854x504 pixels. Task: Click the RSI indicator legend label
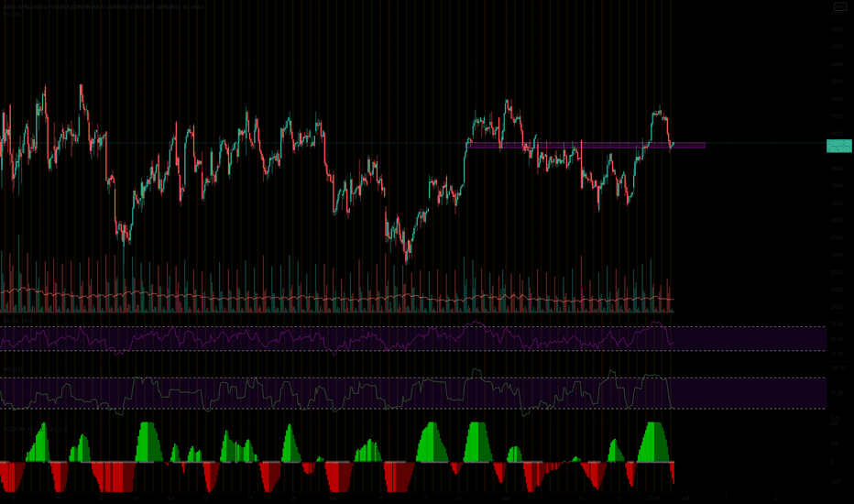pos(19,321)
